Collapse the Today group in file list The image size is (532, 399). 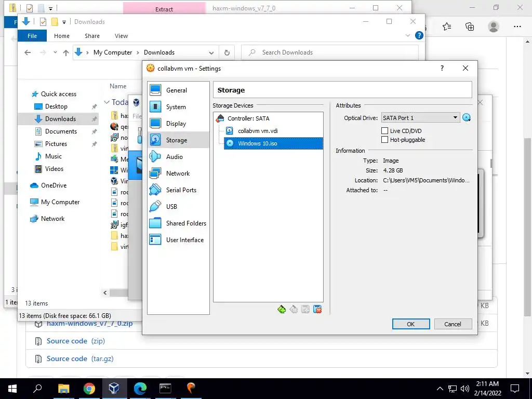click(107, 102)
